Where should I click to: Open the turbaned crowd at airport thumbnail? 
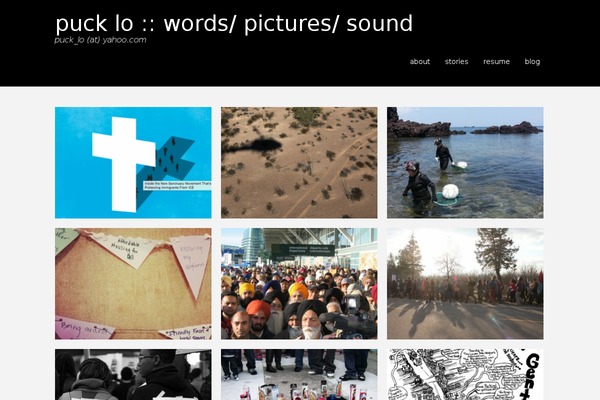[x=299, y=284]
